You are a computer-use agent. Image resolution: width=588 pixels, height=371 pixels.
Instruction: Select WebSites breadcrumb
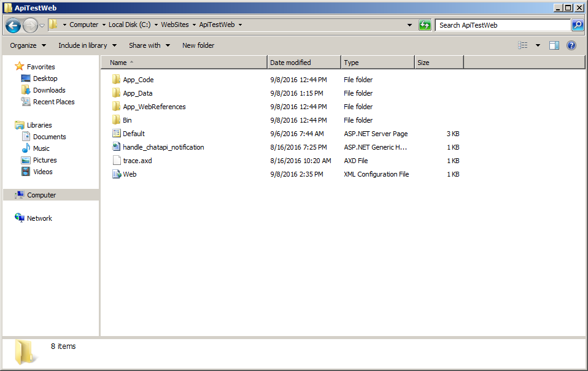tap(175, 25)
